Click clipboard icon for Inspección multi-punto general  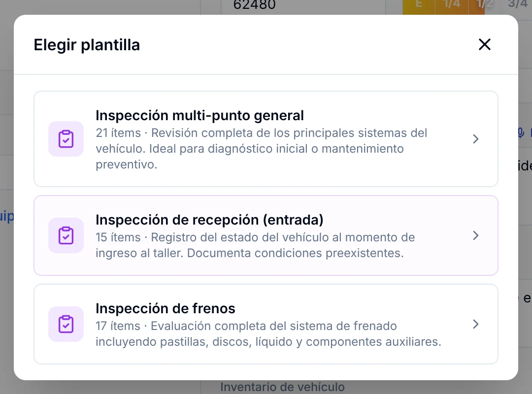coord(66,139)
